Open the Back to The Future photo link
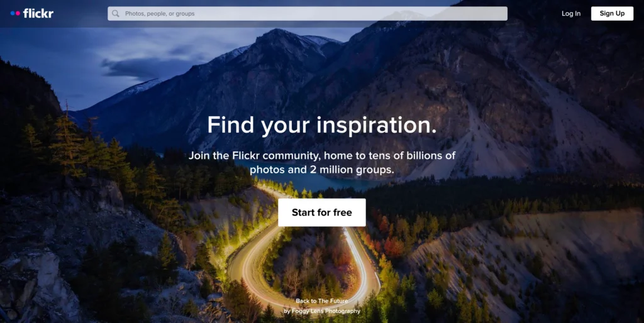644x323 pixels. [321, 301]
